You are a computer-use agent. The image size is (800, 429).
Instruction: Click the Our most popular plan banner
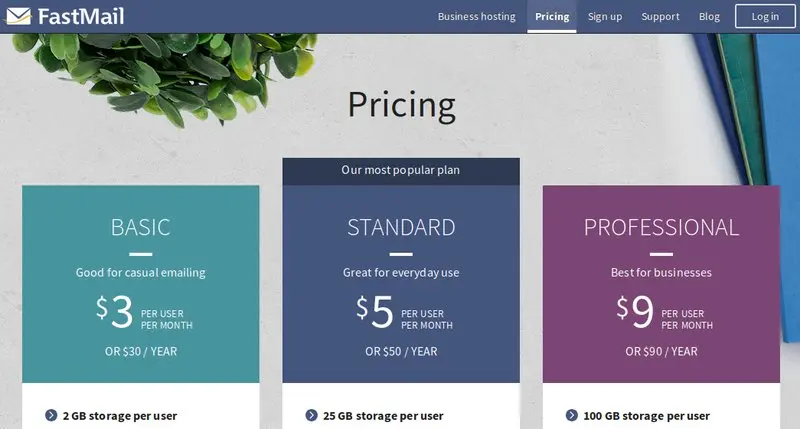[x=401, y=171]
